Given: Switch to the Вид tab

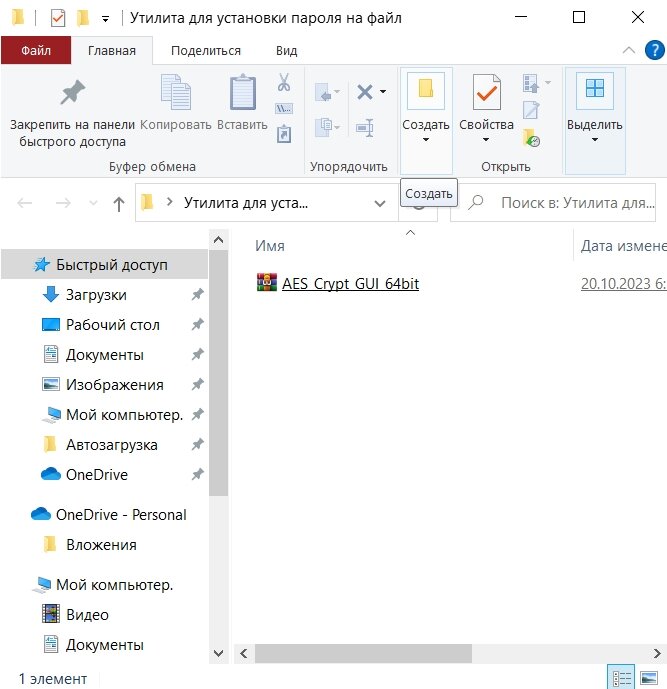Looking at the screenshot, I should [286, 51].
